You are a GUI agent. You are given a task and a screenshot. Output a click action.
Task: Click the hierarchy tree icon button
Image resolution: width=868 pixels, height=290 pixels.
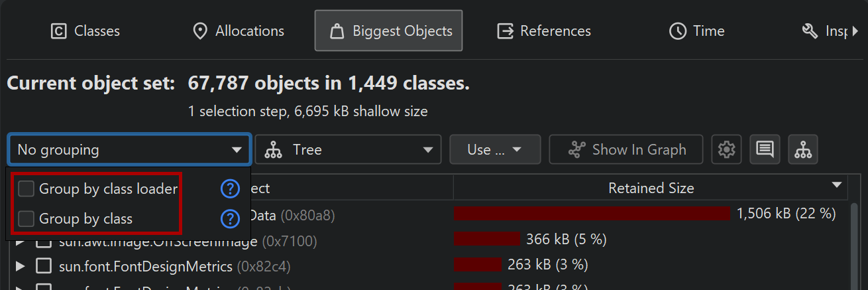point(803,149)
